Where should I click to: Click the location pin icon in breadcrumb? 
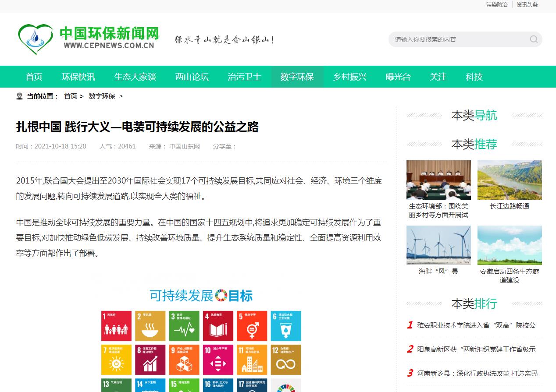19,96
